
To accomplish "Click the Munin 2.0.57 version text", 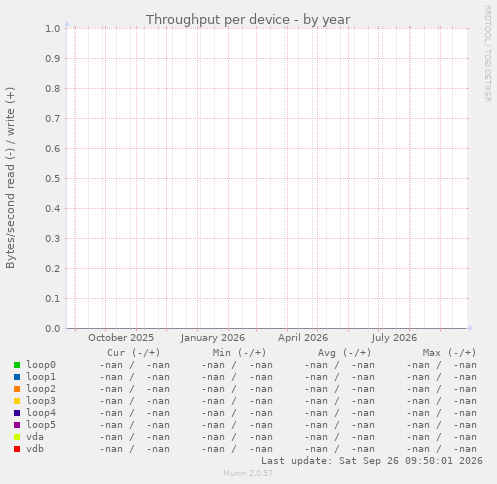I will pyautogui.click(x=248, y=473).
